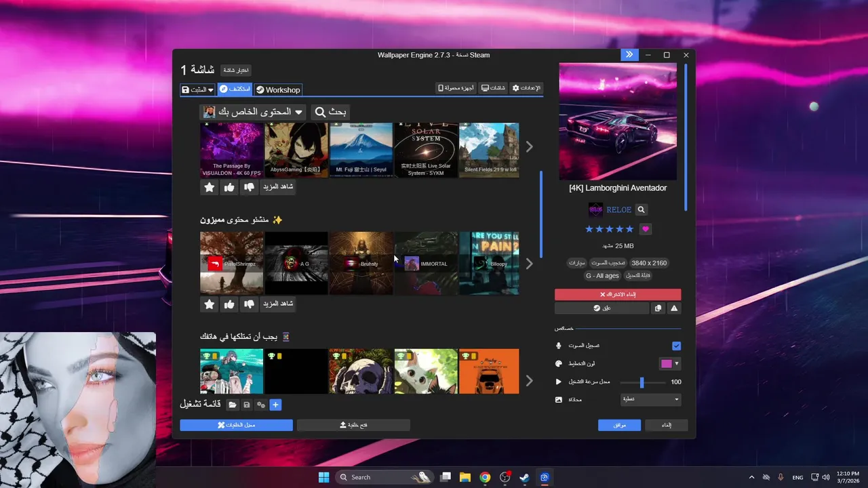Viewport: 868px width, 488px height.
Task: Click star icon below the featured publishers row
Action: coord(210,304)
